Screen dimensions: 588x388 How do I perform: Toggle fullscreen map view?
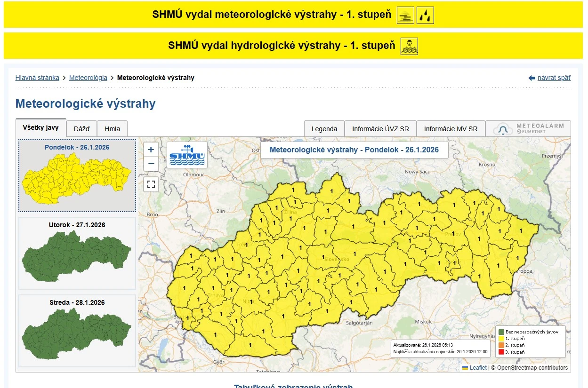coord(151,184)
